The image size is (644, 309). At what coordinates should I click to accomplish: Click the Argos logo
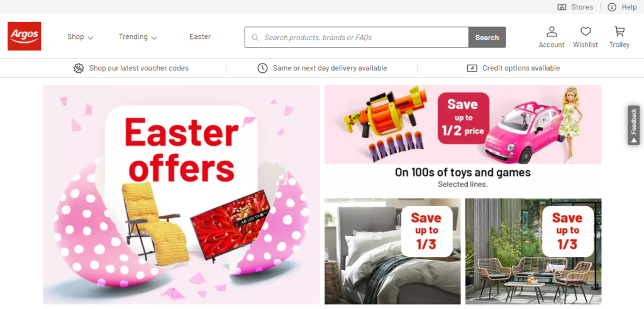pos(25,36)
